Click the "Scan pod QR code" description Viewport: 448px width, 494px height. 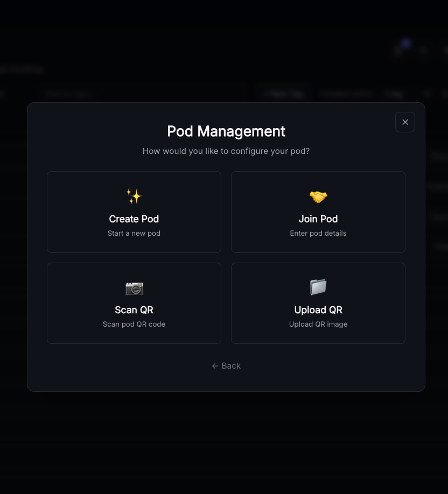(134, 324)
